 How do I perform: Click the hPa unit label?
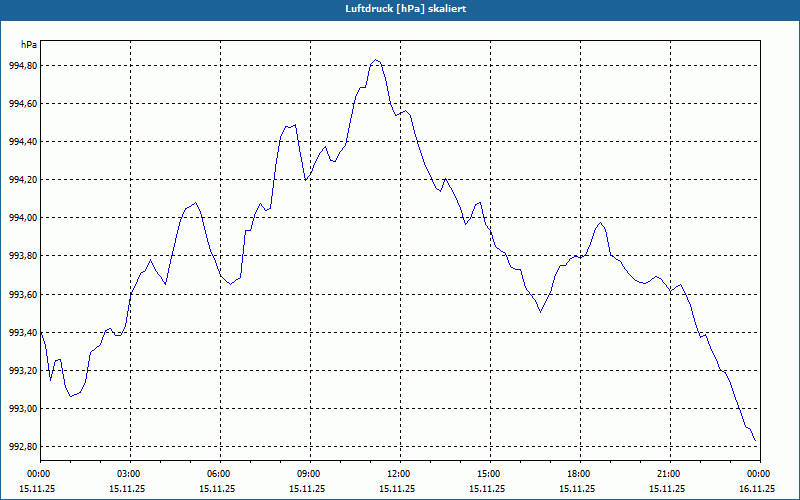[29, 45]
